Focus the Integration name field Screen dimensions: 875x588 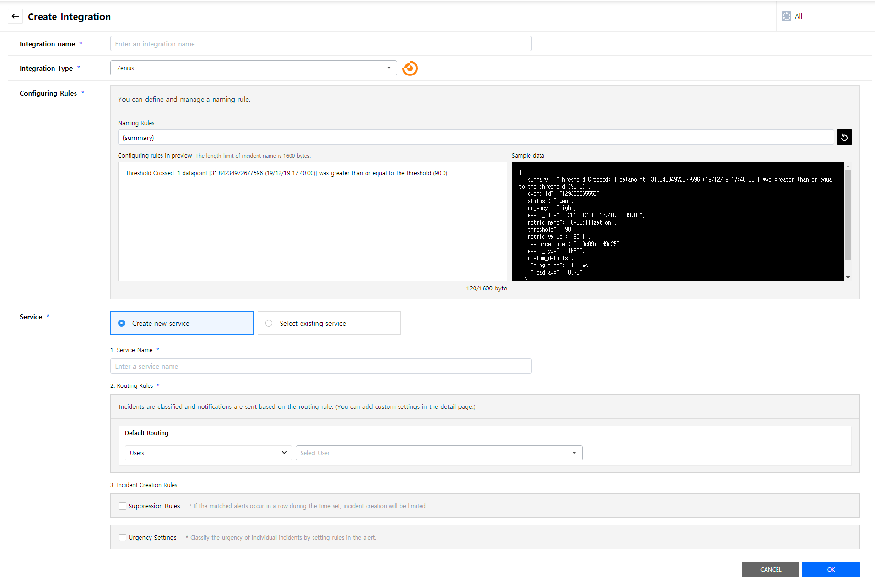pos(321,44)
